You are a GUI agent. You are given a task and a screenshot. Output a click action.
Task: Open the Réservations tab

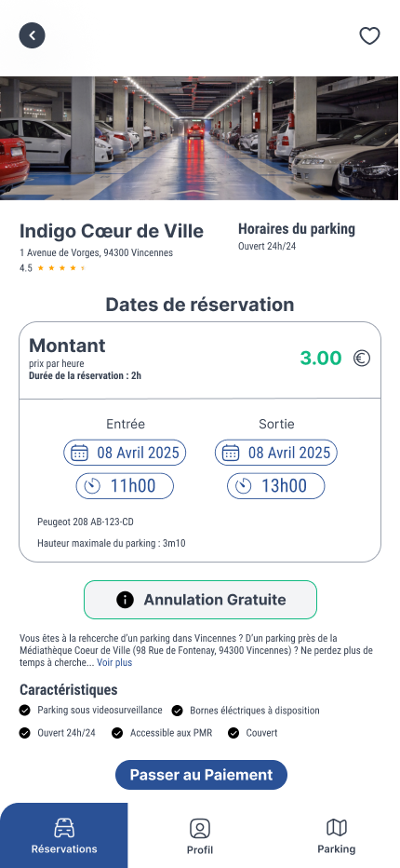(64, 835)
